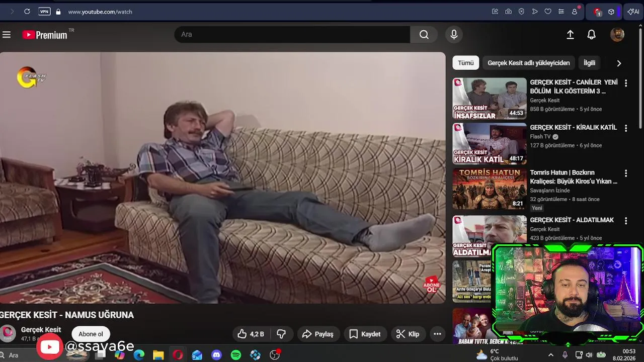This screenshot has height=362, width=644.
Task: Open options for 'Tomris Hatun' video
Action: [626, 173]
